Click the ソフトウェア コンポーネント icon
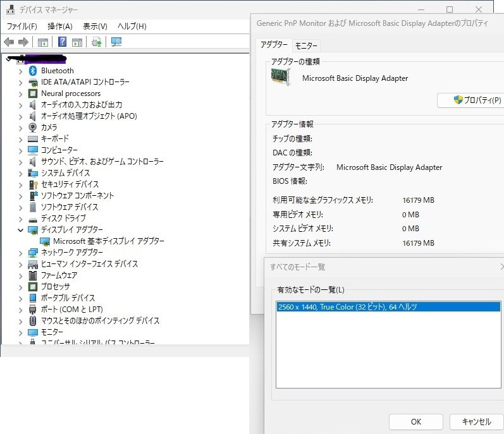This screenshot has height=434, width=504. pyautogui.click(x=34, y=195)
